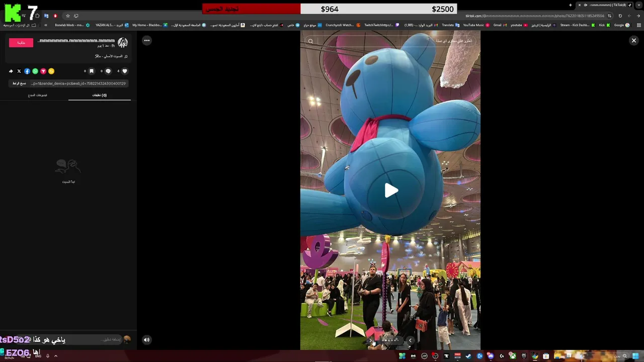Close the TikTok photo viewer
Image resolution: width=644 pixels, height=362 pixels.
[x=634, y=40]
